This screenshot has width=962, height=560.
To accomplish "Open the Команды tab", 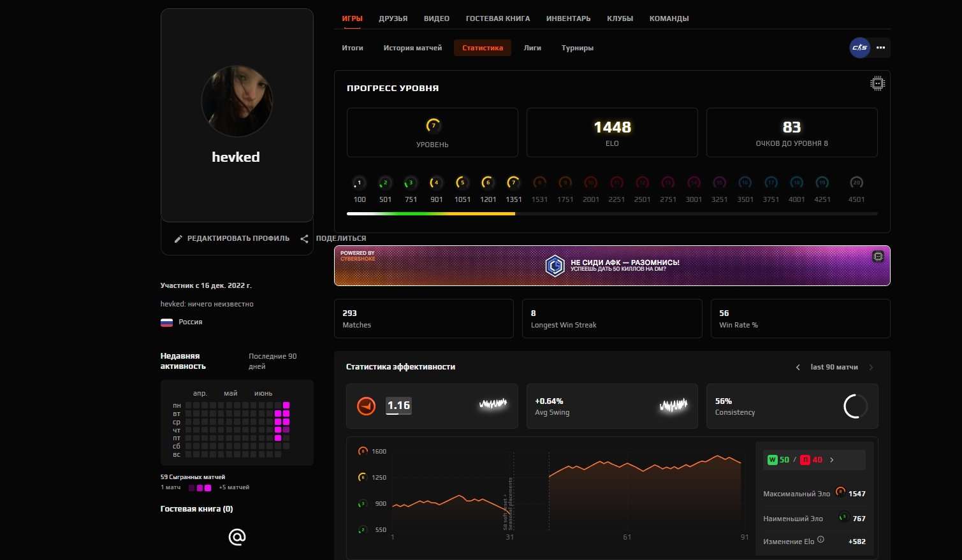I will click(669, 18).
